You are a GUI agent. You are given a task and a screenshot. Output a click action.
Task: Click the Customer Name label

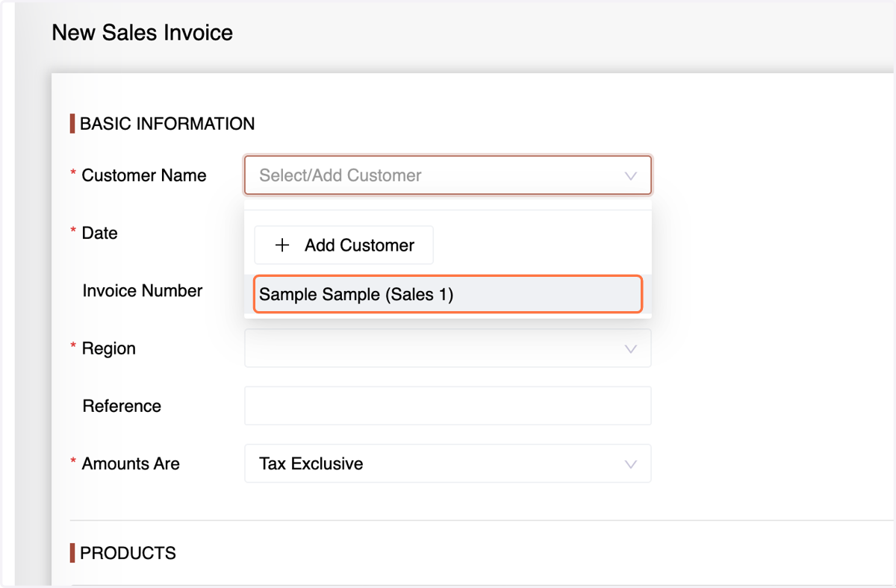(144, 175)
